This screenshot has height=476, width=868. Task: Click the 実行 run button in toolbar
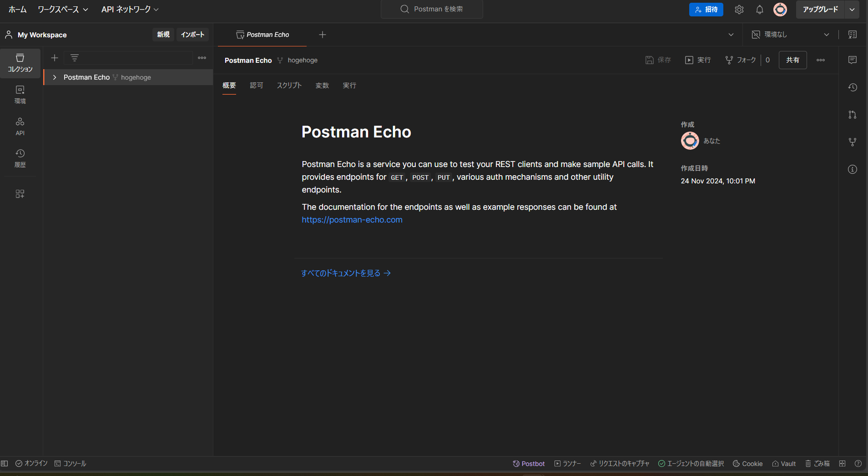(698, 60)
